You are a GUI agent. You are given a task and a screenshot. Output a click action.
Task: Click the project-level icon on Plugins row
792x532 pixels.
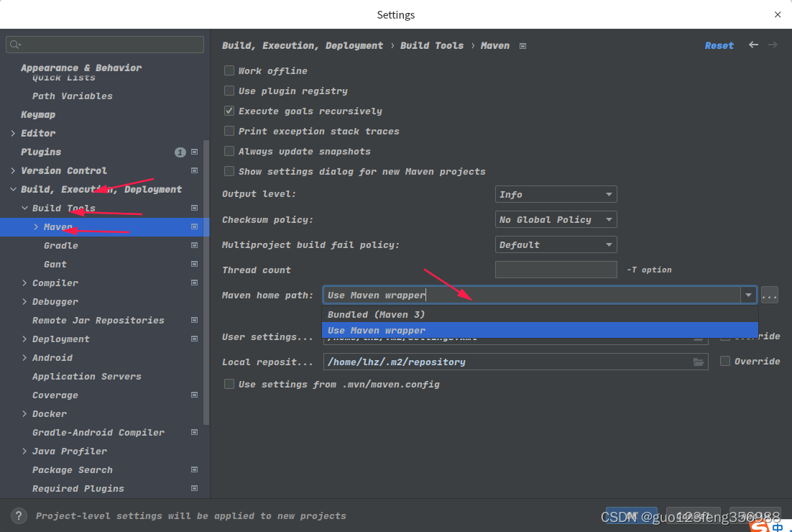point(194,152)
